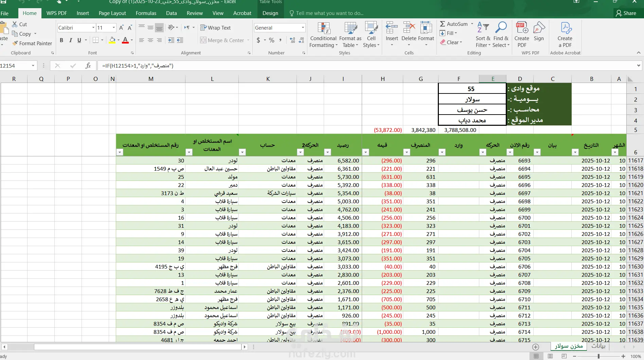Click the Share button

pyautogui.click(x=626, y=13)
